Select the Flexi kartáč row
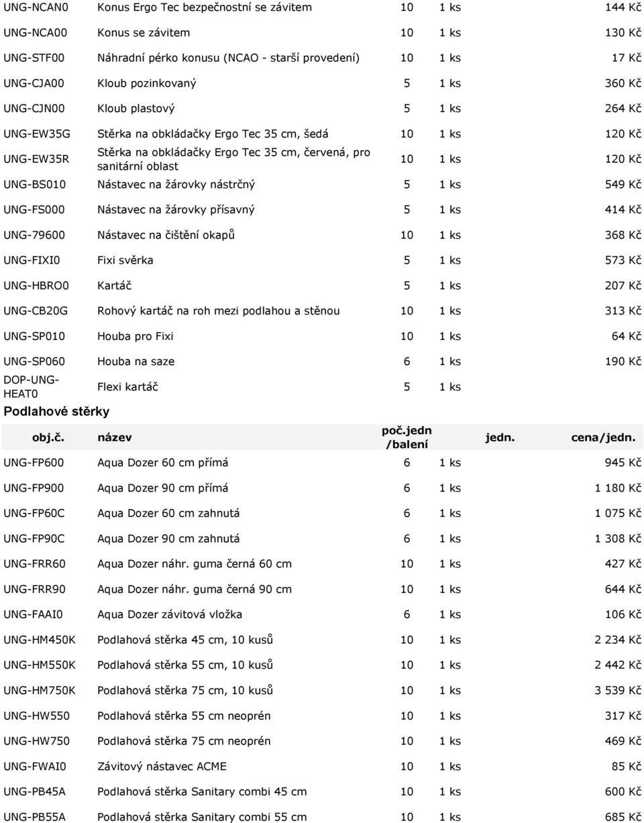Screen dimensions: 644x823 (322, 387)
